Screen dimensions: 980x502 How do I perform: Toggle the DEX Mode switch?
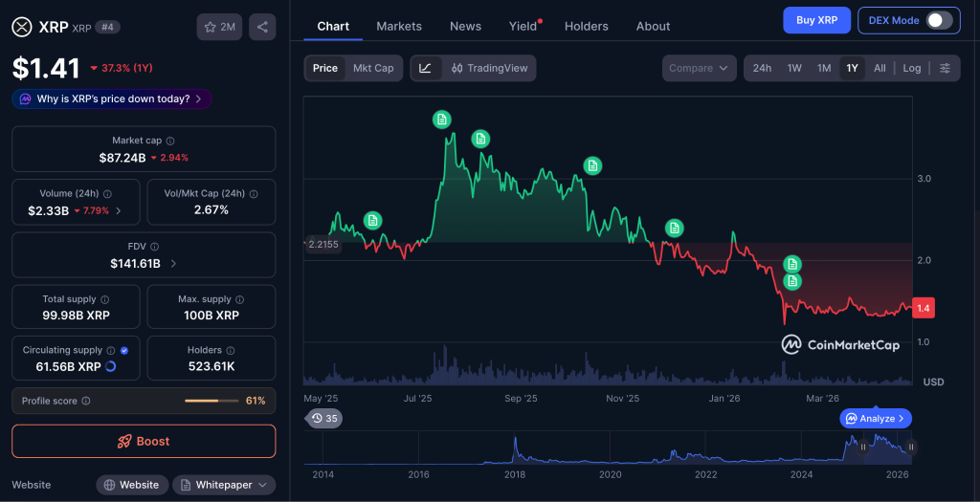coord(939,20)
